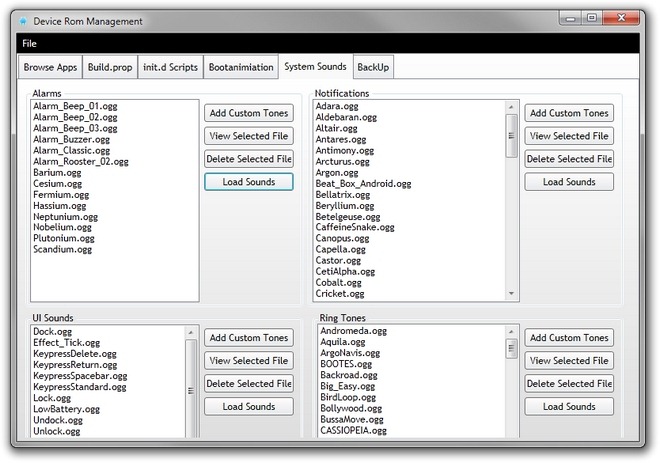Viewport: 660px width, 463px height.
Task: Go to the init.d Scripts tab
Action: click(x=170, y=67)
